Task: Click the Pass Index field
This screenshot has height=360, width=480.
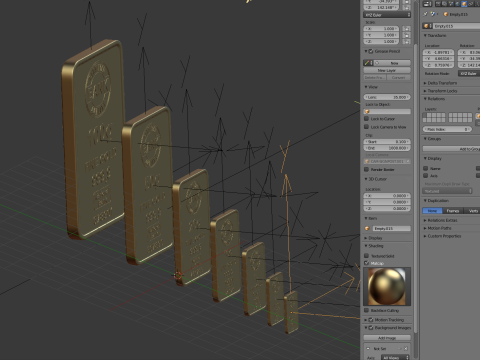Action: tap(447, 129)
